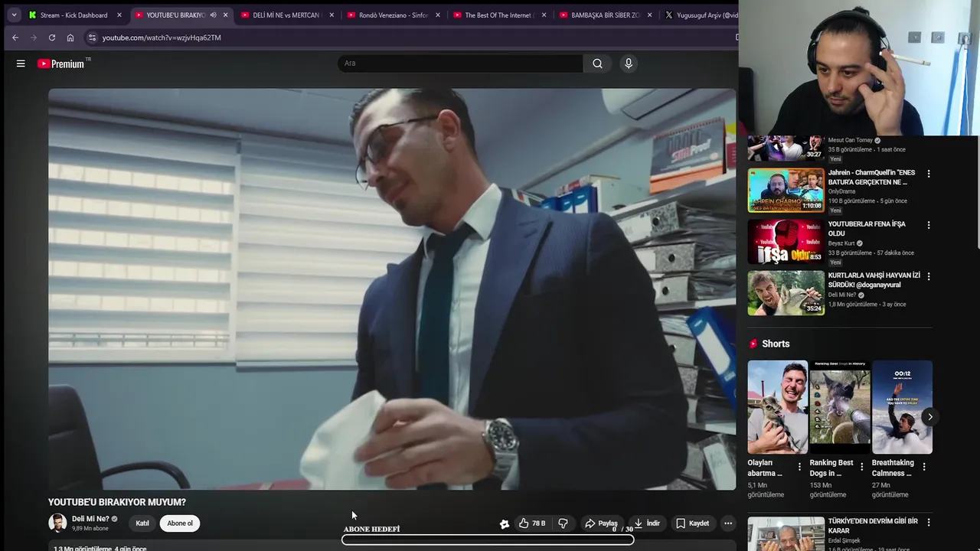Open Jahrein - CharmQuell video title
980x551 pixels.
click(871, 178)
